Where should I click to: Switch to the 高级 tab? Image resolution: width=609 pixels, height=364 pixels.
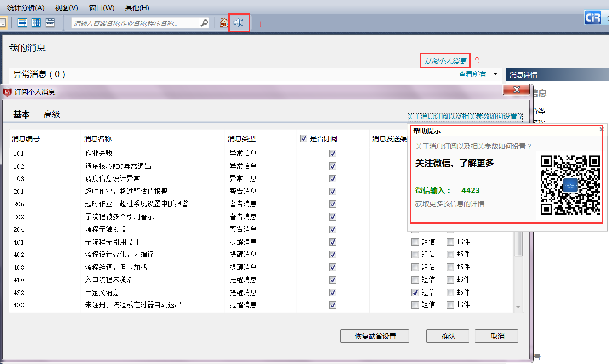coord(52,114)
